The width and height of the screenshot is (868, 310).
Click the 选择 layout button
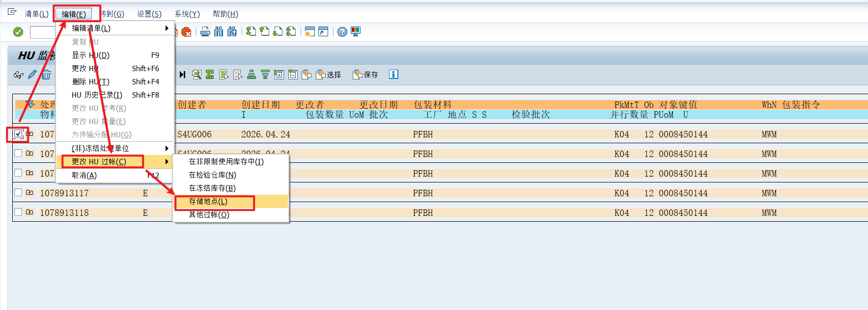(x=329, y=75)
